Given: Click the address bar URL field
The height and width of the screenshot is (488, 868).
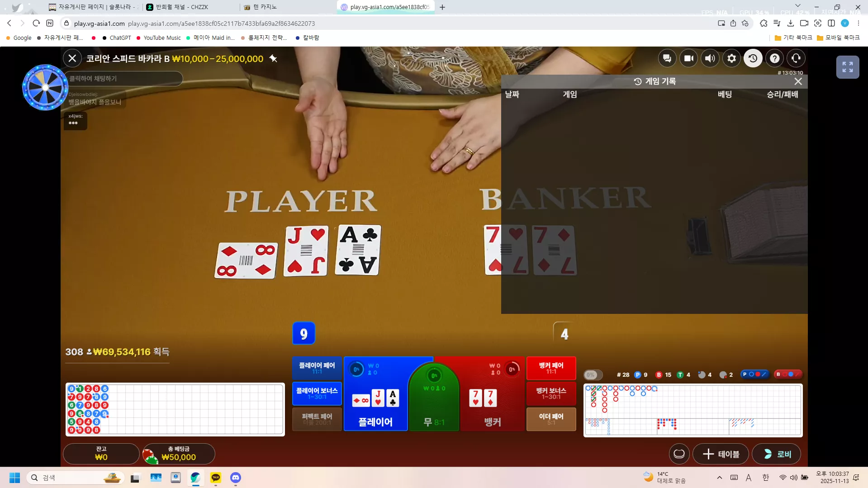Looking at the screenshot, I should pos(389,24).
